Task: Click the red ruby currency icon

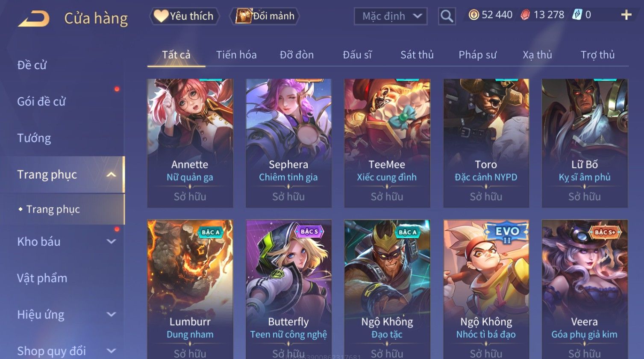Action: click(525, 15)
